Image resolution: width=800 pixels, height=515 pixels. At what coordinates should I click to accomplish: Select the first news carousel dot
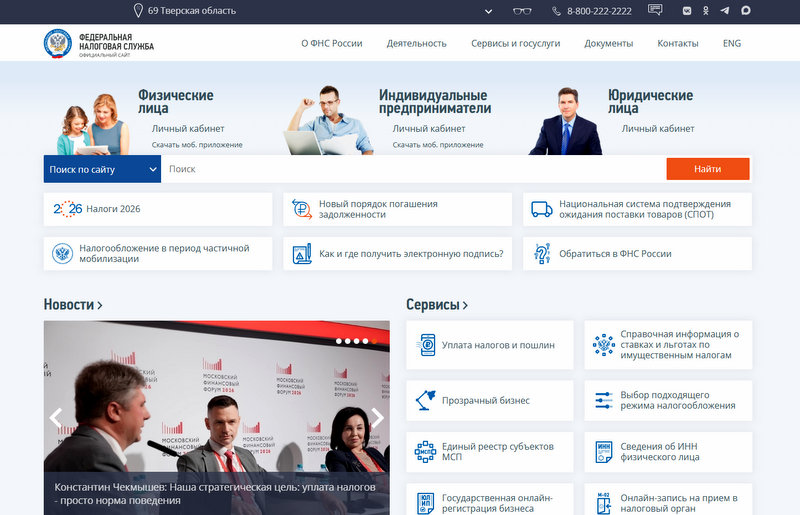pyautogui.click(x=339, y=341)
